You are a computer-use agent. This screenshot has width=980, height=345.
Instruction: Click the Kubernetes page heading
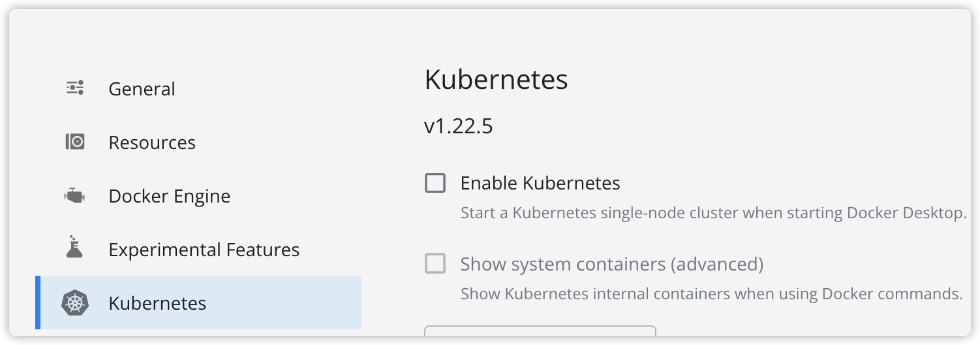496,80
